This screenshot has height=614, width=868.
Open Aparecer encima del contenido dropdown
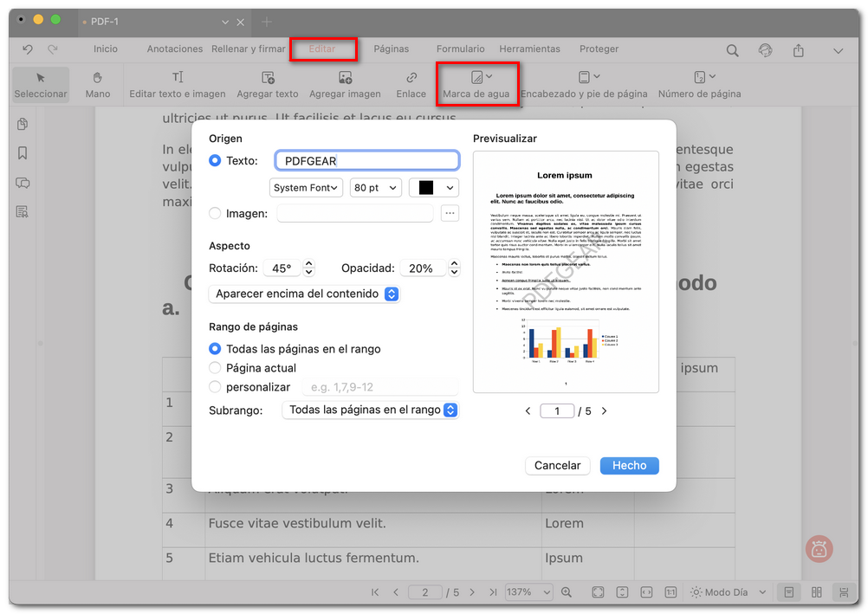point(304,294)
